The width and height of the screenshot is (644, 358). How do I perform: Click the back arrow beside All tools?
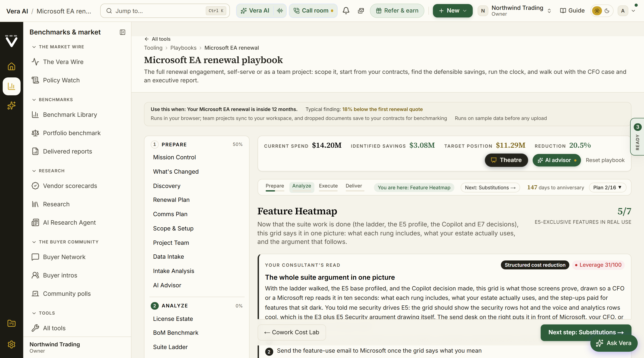point(147,39)
